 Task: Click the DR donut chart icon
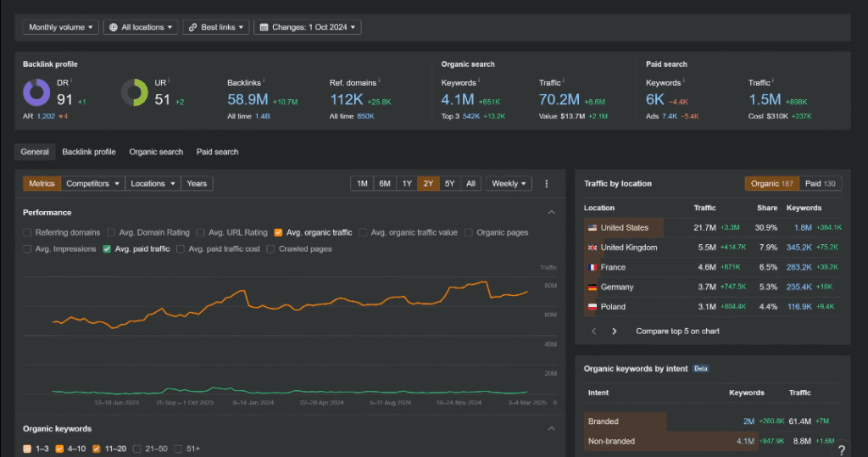[36, 92]
